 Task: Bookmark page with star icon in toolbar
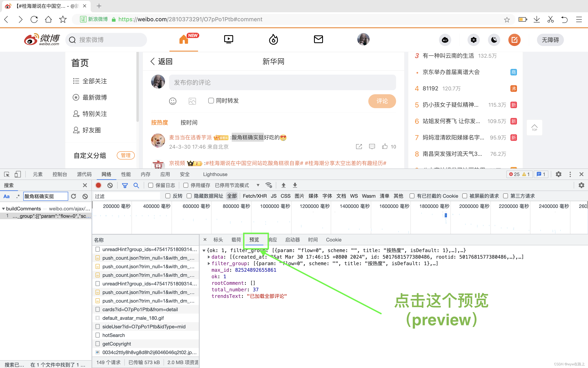pyautogui.click(x=63, y=19)
